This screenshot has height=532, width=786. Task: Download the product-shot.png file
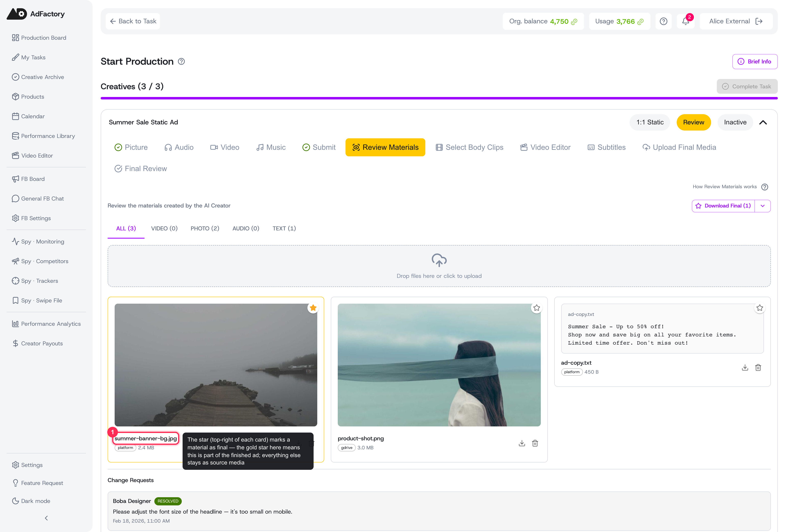pos(522,443)
